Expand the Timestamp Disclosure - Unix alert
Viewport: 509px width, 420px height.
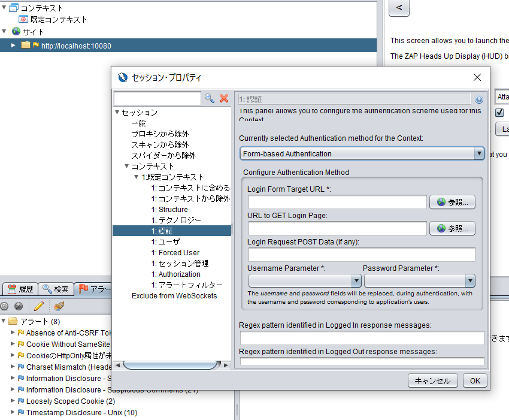pos(13,412)
